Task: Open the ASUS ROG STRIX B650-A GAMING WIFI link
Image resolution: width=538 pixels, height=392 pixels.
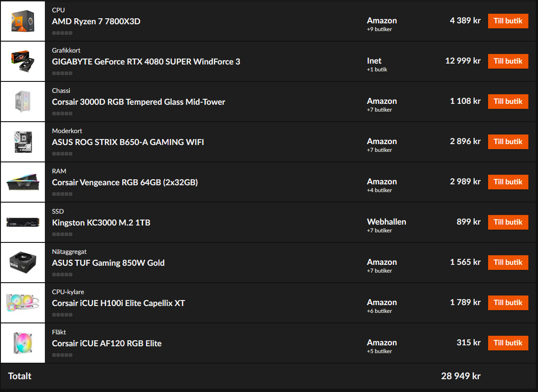Action: [128, 142]
